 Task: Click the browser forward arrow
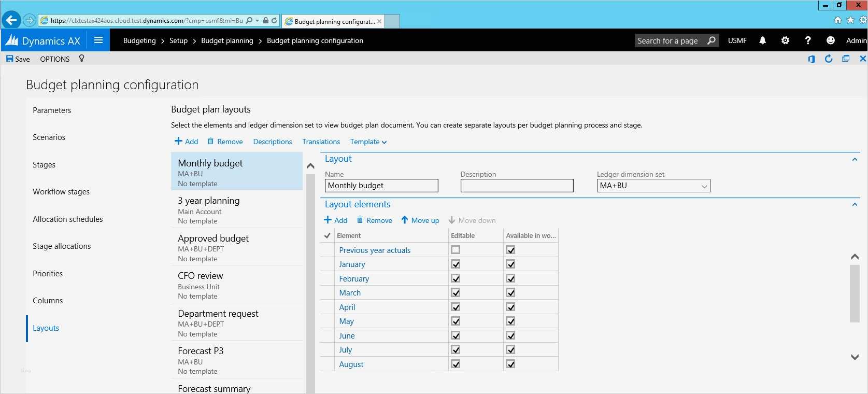pos(30,20)
